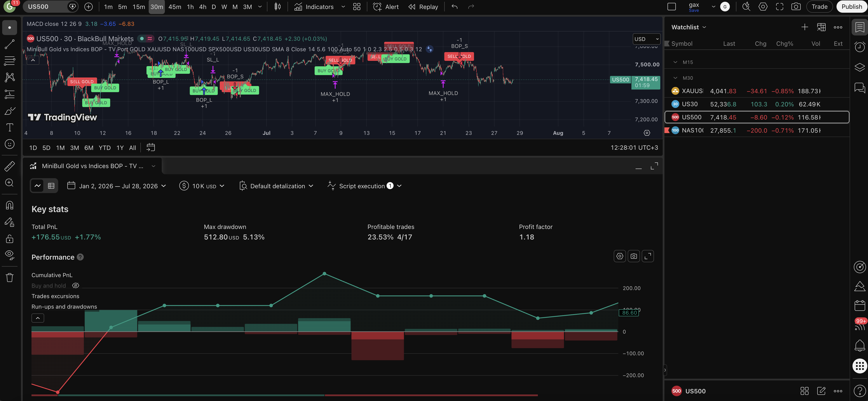Collapse the M30 watchlist section
The height and width of the screenshot is (401, 868).
coord(675,78)
